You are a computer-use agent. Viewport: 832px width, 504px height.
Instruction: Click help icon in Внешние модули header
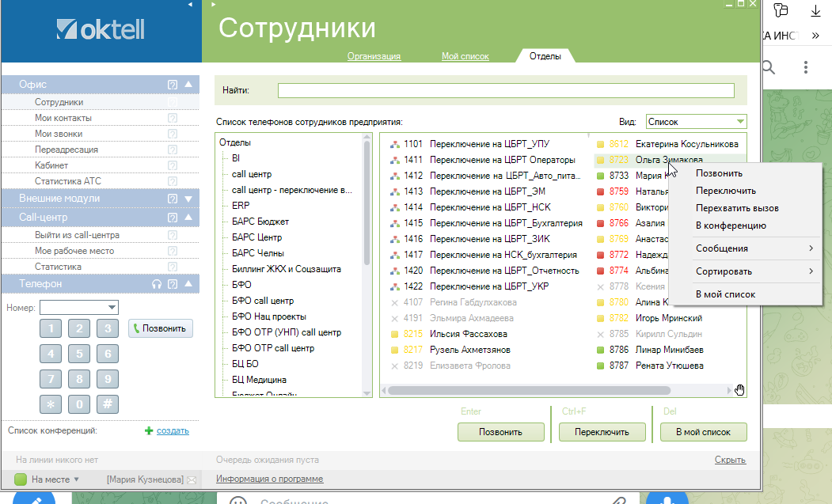(173, 199)
